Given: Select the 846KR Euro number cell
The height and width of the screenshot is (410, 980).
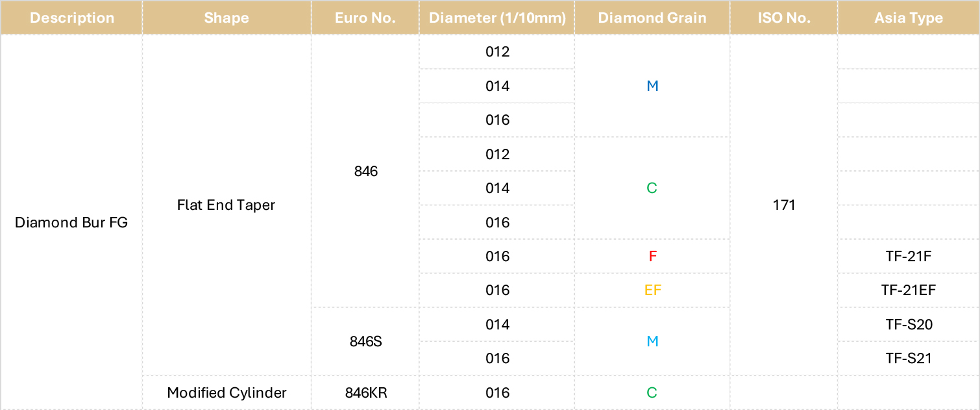Looking at the screenshot, I should pos(365,392).
